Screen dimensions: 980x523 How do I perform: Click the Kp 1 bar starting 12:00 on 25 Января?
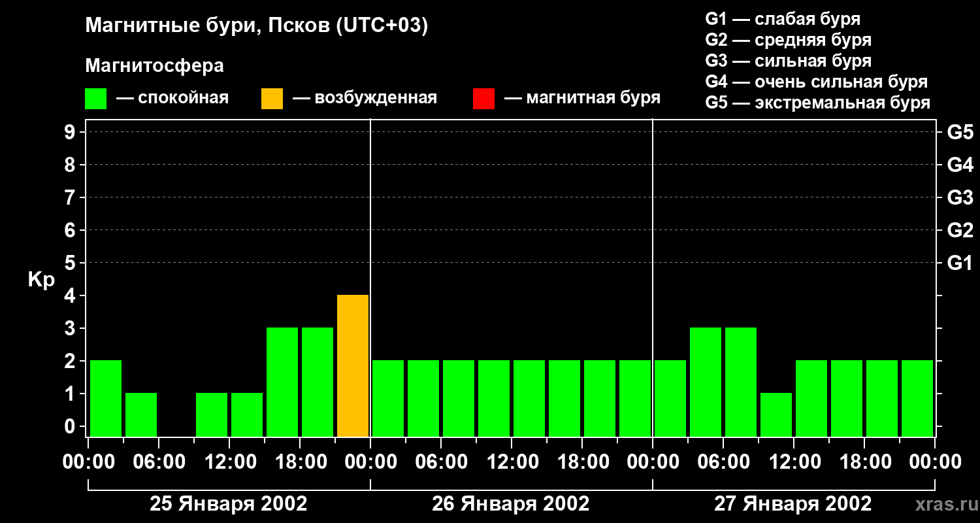point(247,414)
